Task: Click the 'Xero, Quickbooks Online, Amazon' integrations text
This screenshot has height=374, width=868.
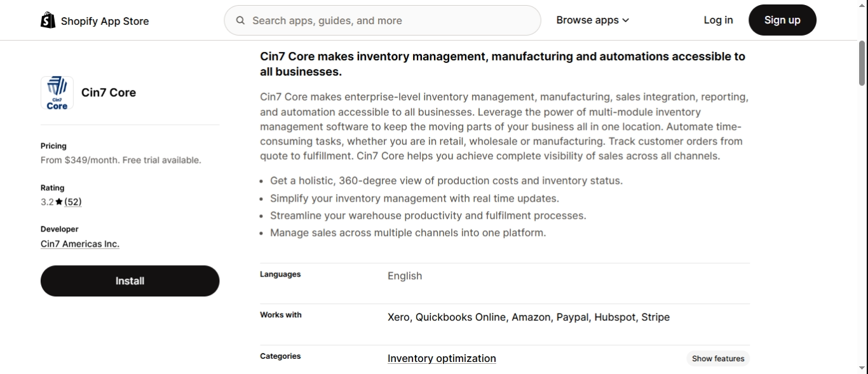Action: click(529, 317)
